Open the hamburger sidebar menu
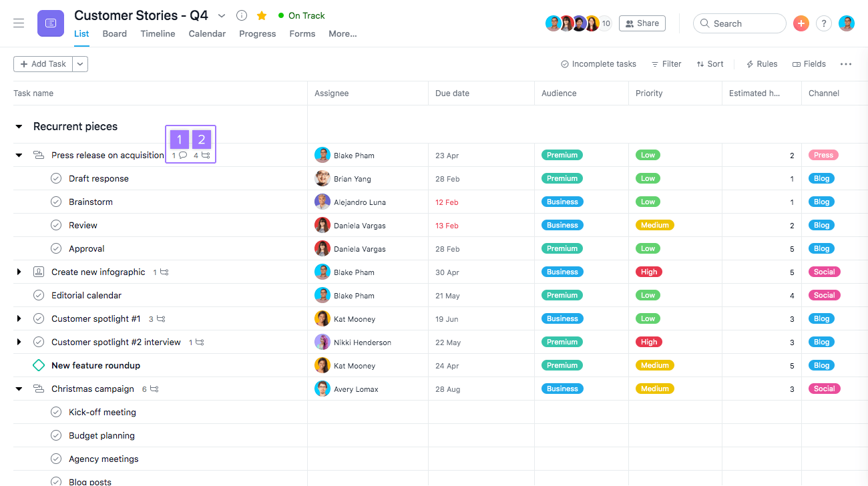868x486 pixels. click(x=19, y=23)
